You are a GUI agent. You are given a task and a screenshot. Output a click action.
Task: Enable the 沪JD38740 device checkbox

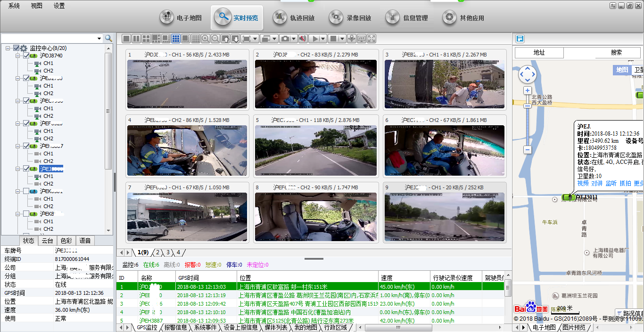26,55
